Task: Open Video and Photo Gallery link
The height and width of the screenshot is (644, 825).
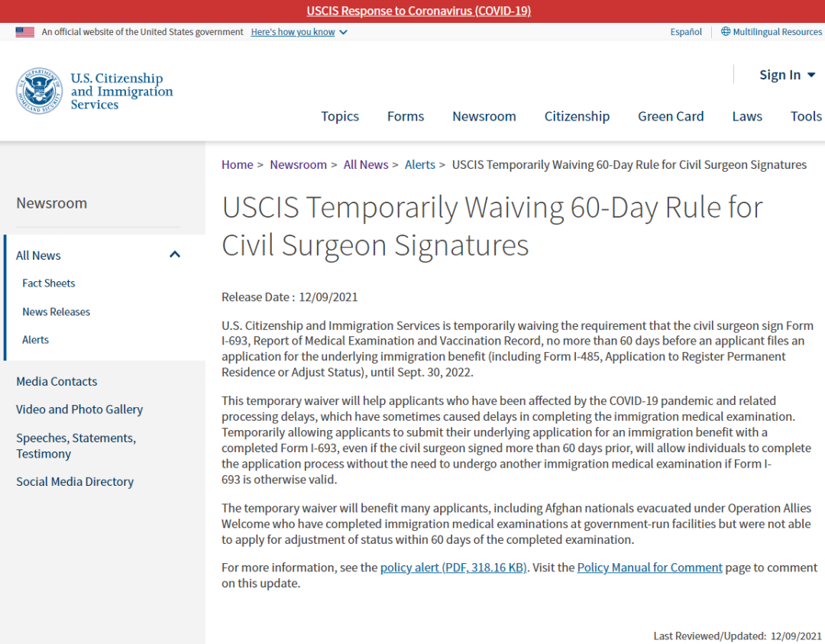Action: tap(79, 409)
